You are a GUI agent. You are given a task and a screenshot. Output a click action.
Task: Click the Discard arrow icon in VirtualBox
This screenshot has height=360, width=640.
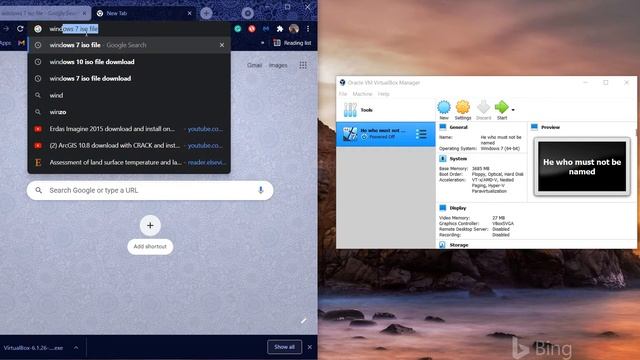tap(483, 107)
